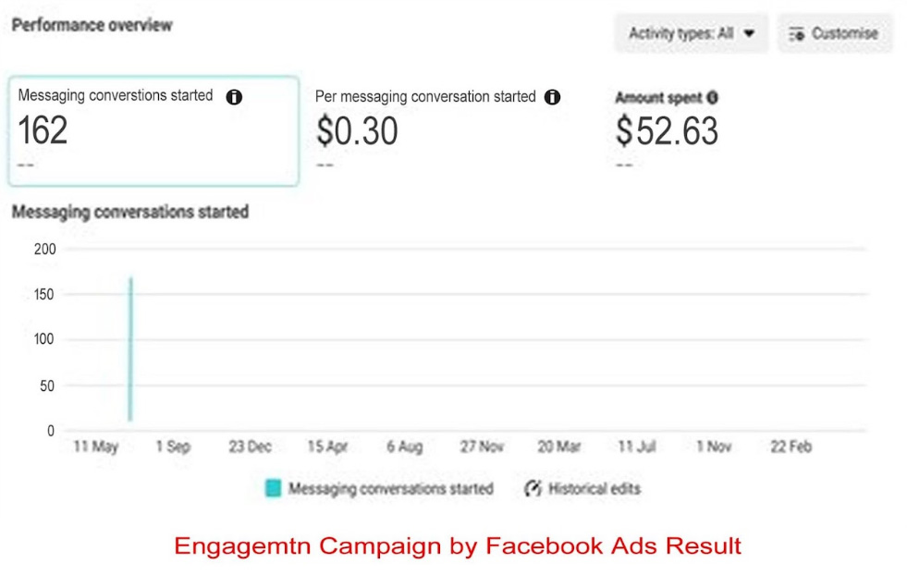Click the 23 Dec x-axis label
This screenshot has height=588, width=907.
pyautogui.click(x=250, y=447)
